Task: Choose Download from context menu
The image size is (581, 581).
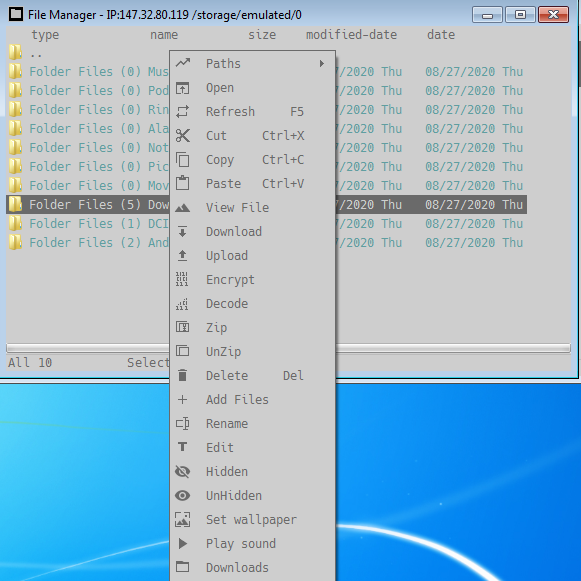Action: 253,232
